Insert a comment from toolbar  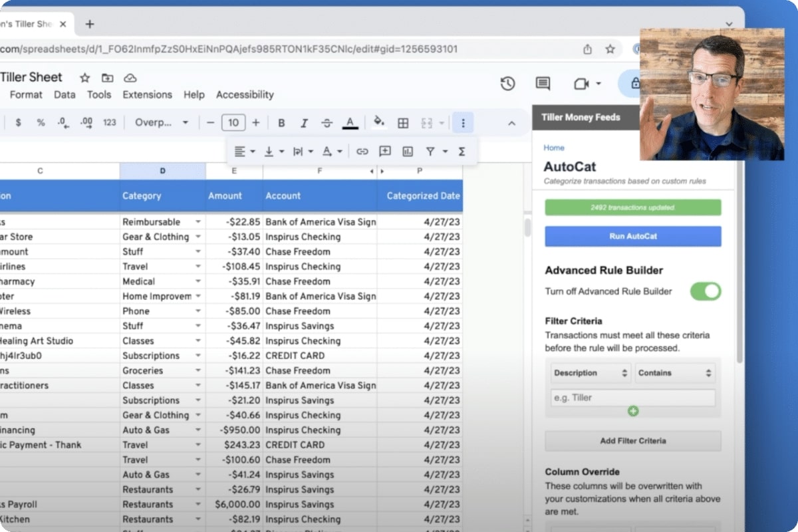coord(384,152)
